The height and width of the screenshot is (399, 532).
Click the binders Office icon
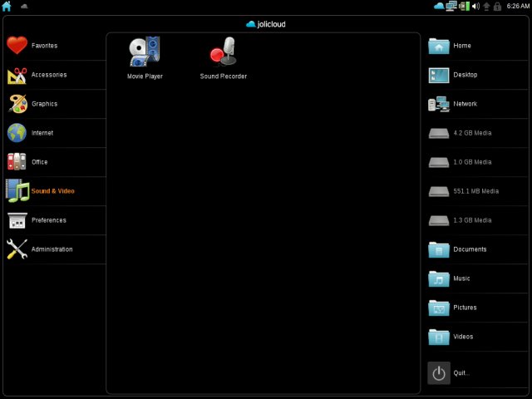17,162
